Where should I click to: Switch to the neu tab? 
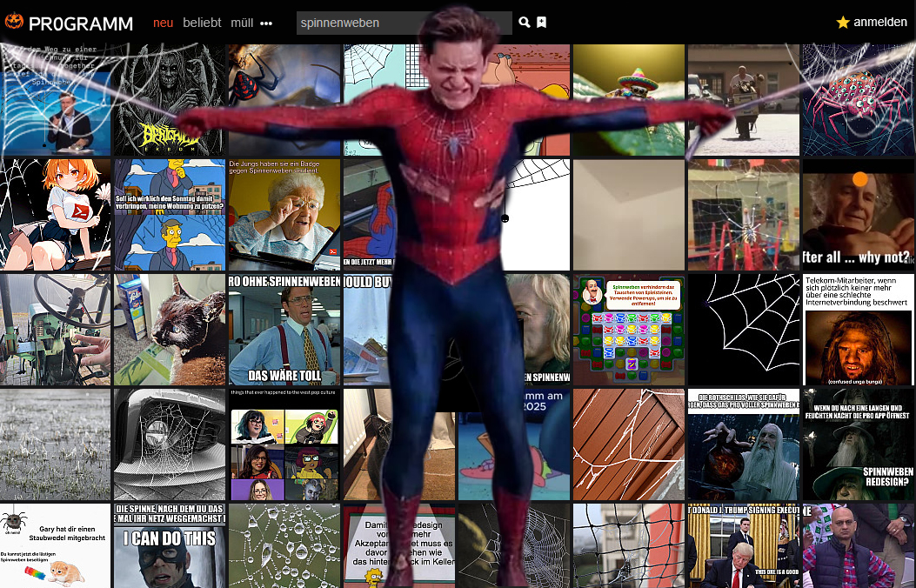point(163,23)
